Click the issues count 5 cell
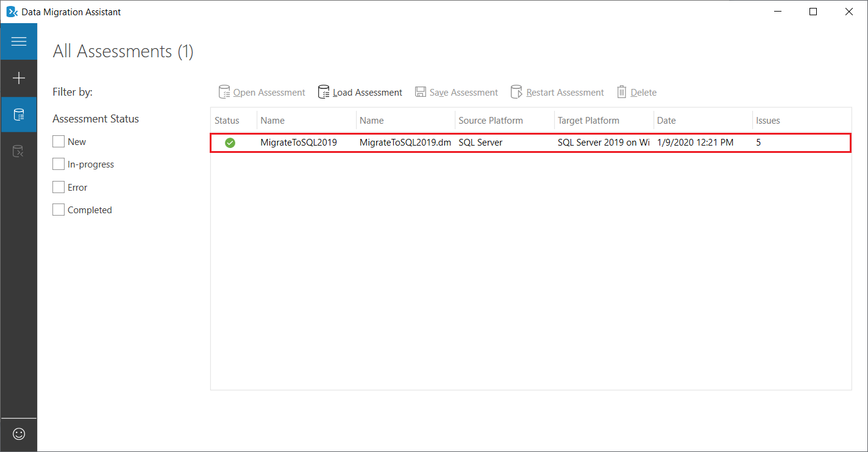The height and width of the screenshot is (452, 868). tap(758, 143)
